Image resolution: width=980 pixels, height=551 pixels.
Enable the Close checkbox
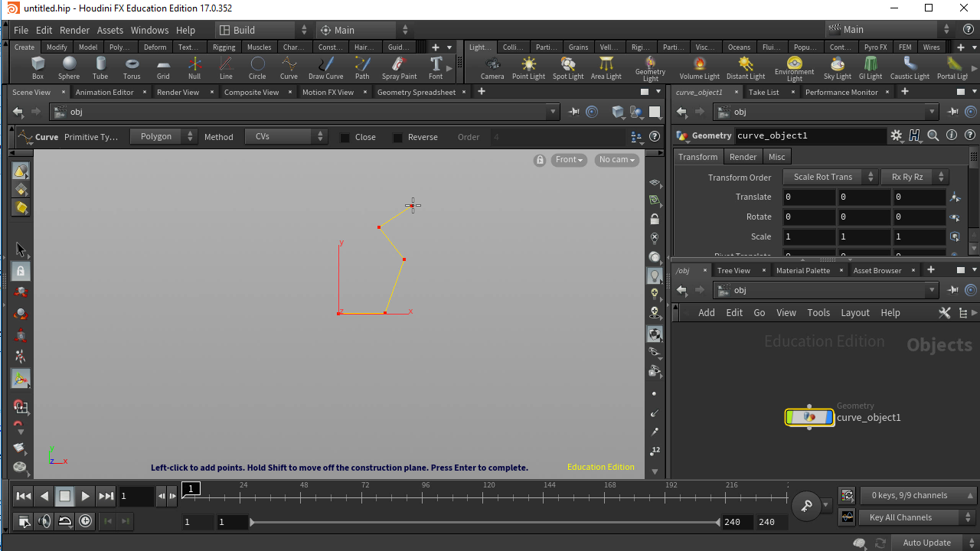(345, 138)
